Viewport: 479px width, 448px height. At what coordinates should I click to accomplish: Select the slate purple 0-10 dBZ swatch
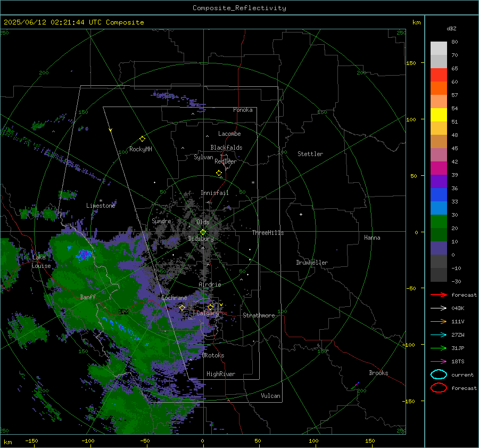tap(439, 248)
